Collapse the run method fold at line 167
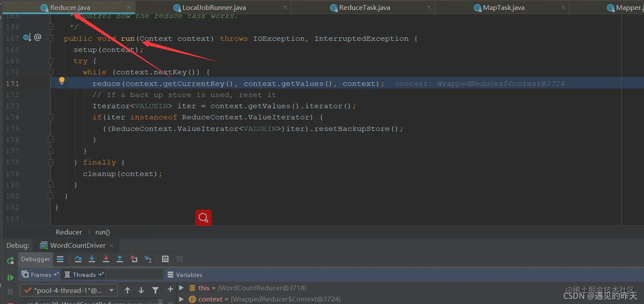Viewport: 644px width, 304px height. click(x=51, y=39)
